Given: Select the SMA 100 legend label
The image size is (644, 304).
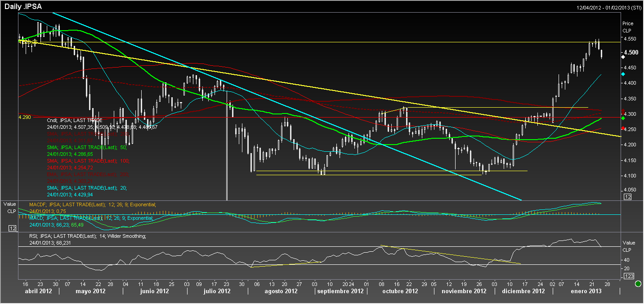Looking at the screenshot, I should coord(89,161).
